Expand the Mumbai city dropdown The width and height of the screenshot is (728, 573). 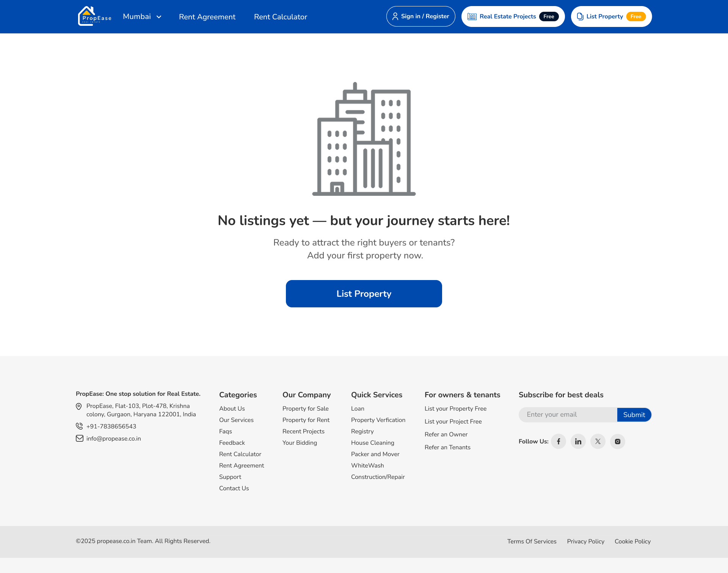coord(142,16)
